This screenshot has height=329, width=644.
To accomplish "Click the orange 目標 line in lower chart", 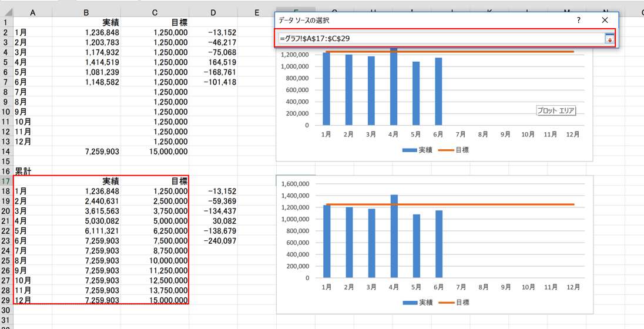I will pyautogui.click(x=450, y=204).
